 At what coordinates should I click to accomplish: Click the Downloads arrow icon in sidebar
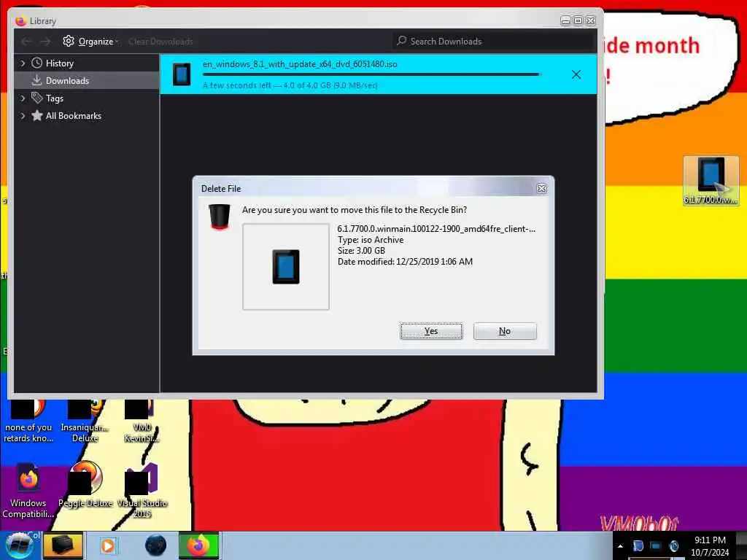click(x=36, y=80)
